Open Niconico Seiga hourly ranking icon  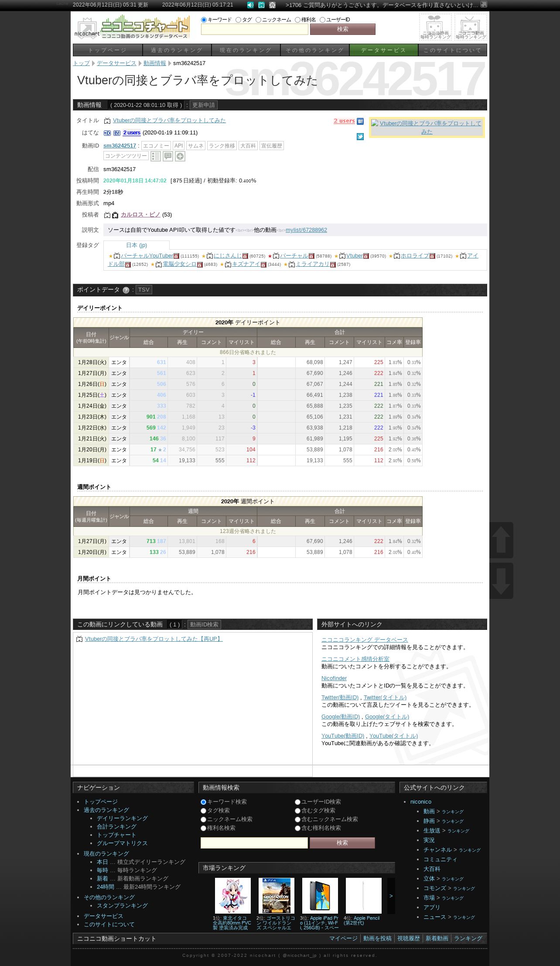coord(435,27)
